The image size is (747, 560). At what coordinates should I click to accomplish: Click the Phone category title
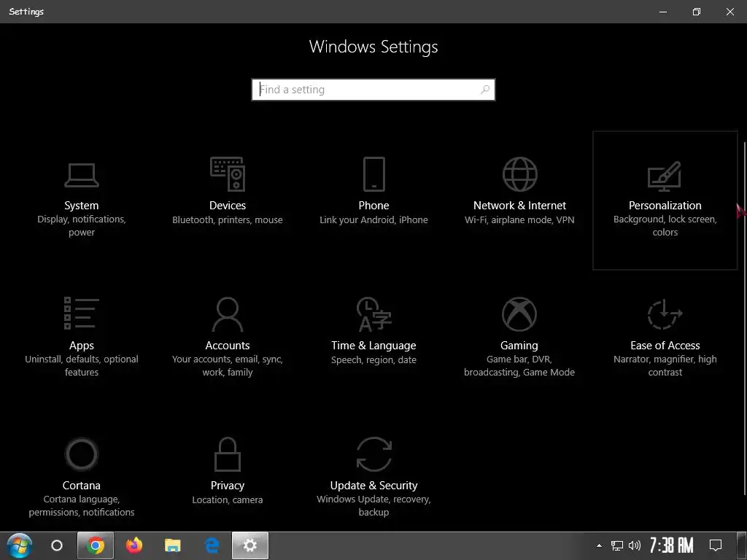pyautogui.click(x=374, y=205)
